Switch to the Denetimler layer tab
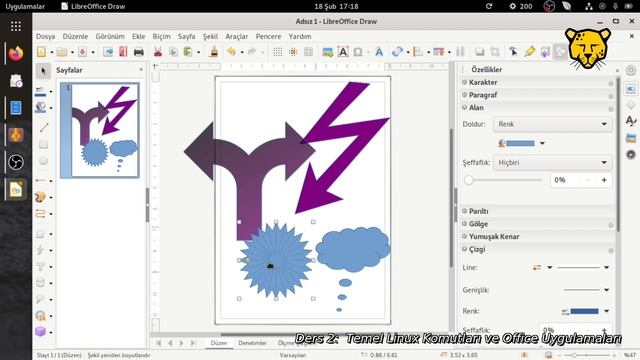The height and width of the screenshot is (360, 640). tap(252, 343)
